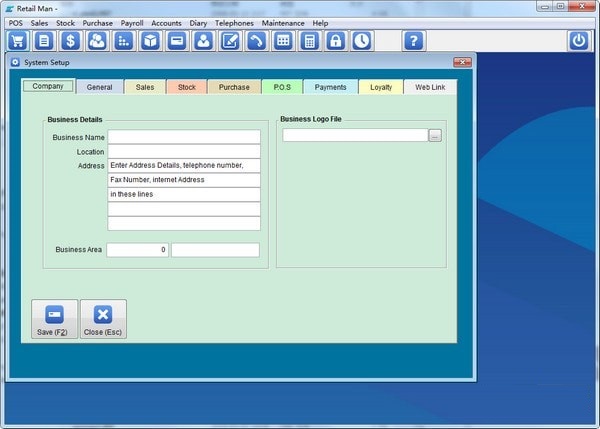Open the P.O.S tab

pyautogui.click(x=282, y=87)
